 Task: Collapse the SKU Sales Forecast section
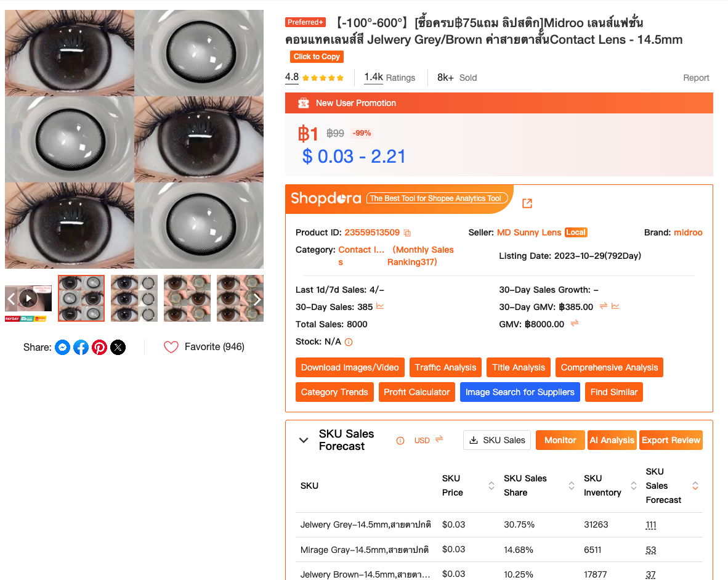(x=304, y=440)
